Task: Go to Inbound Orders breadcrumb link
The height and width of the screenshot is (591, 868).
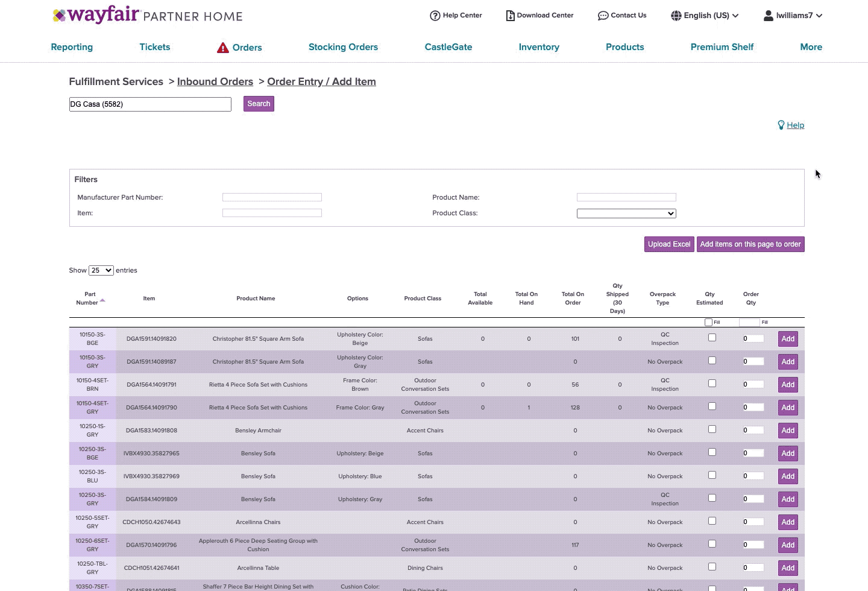Action: (x=215, y=81)
